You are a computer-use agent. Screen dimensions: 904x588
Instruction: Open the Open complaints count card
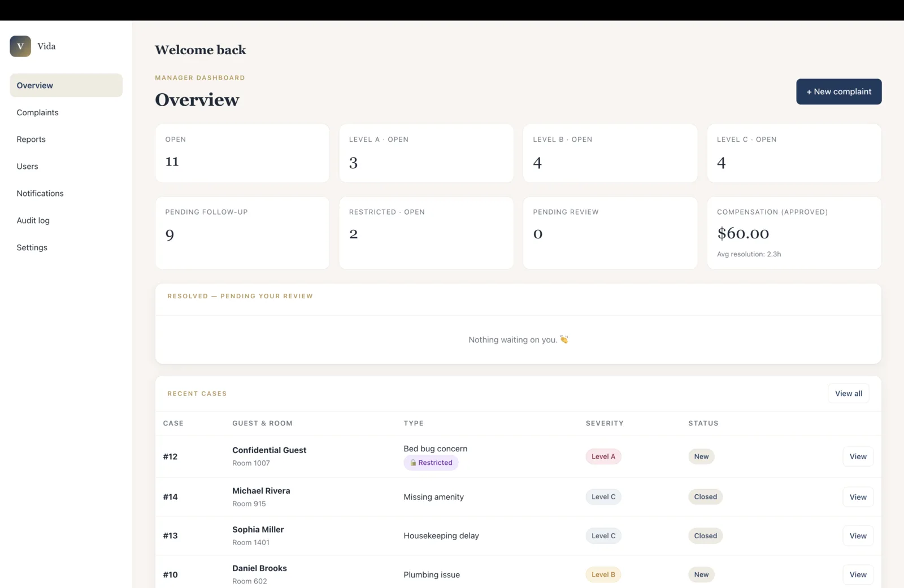coord(242,153)
